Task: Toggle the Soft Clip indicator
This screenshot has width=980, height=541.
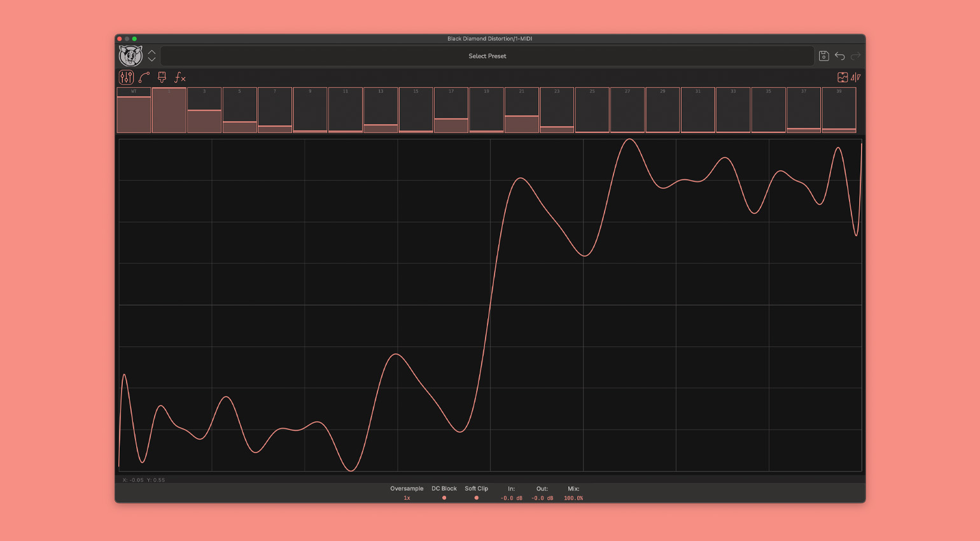Action: (x=476, y=498)
